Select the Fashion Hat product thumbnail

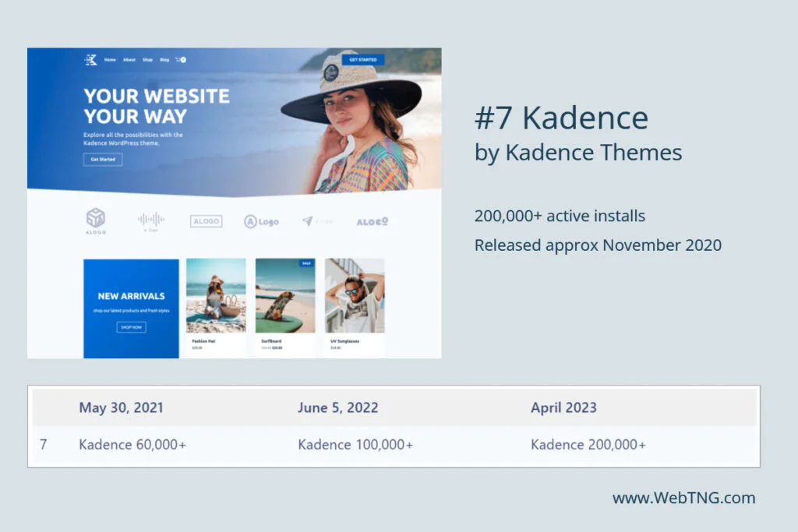tap(217, 296)
